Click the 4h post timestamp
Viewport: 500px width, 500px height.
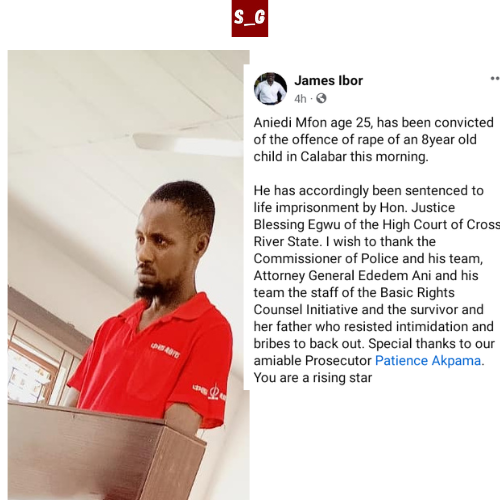[300, 99]
